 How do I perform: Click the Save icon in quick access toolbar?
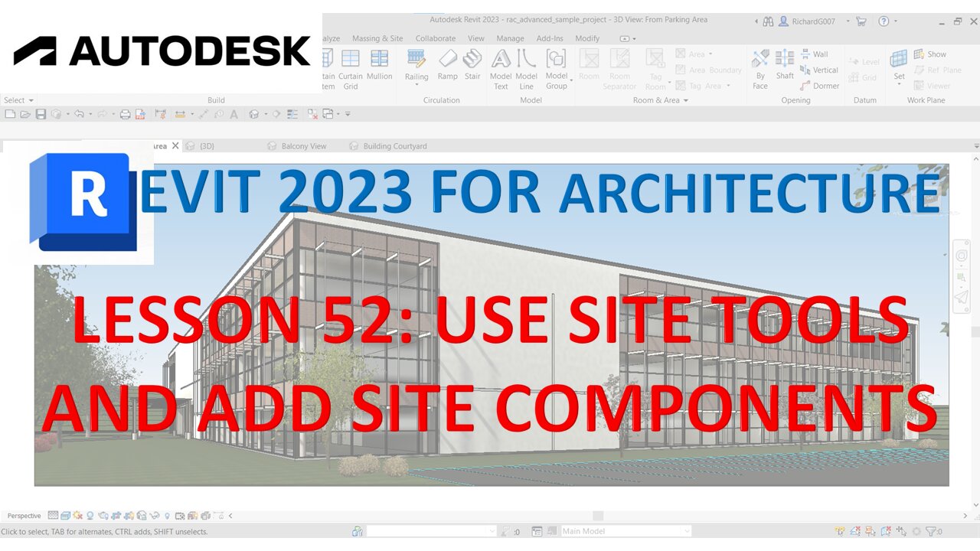41,114
